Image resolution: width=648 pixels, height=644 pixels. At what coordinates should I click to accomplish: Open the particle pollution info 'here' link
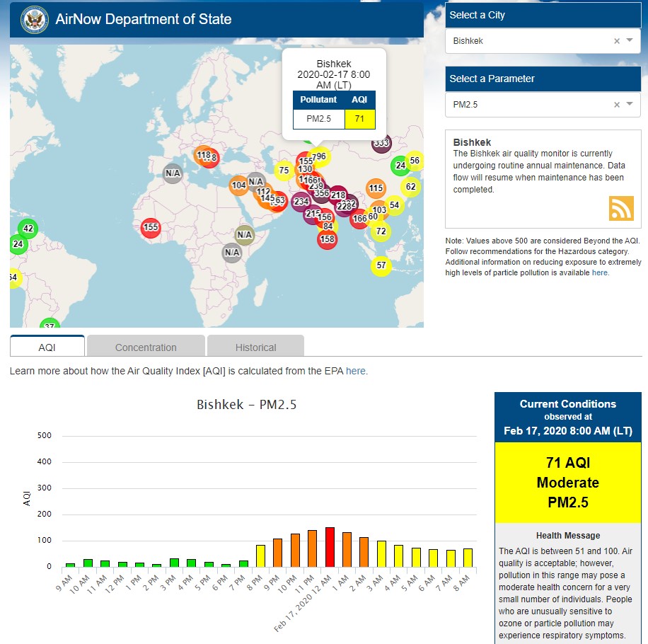tap(600, 272)
